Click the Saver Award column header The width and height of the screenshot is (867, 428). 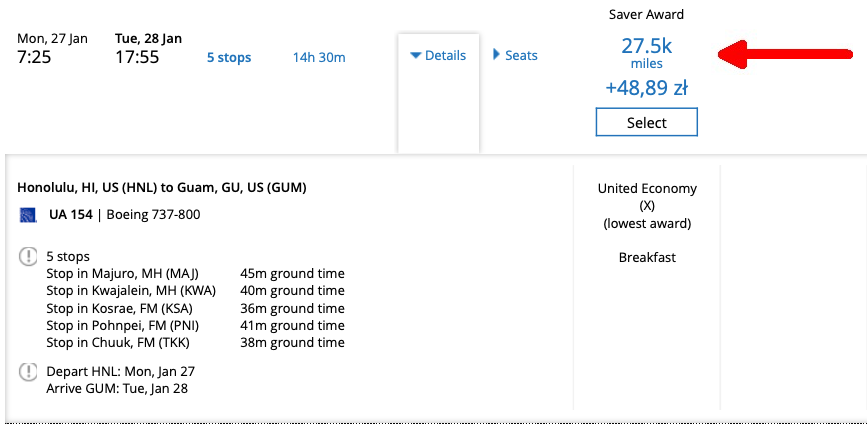[646, 15]
